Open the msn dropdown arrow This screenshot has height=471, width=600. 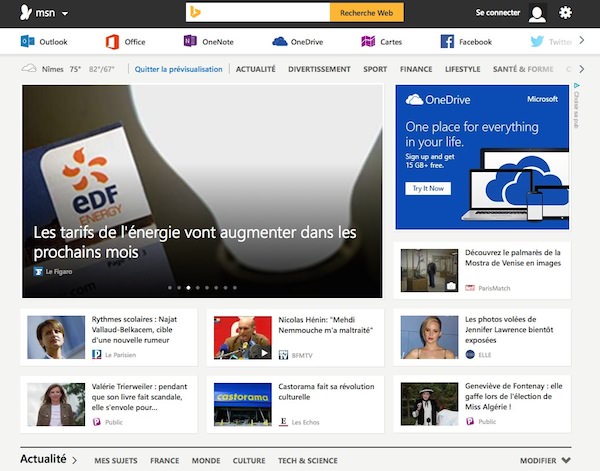pyautogui.click(x=65, y=13)
